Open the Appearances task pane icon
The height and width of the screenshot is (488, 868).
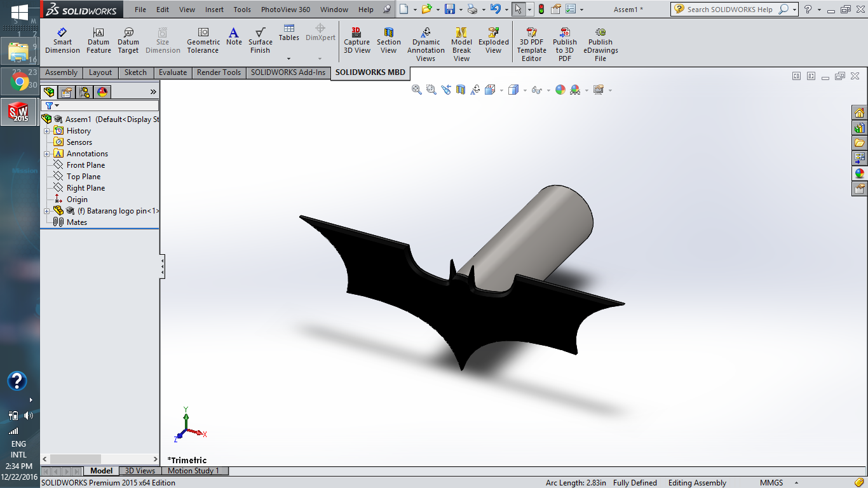(x=859, y=173)
